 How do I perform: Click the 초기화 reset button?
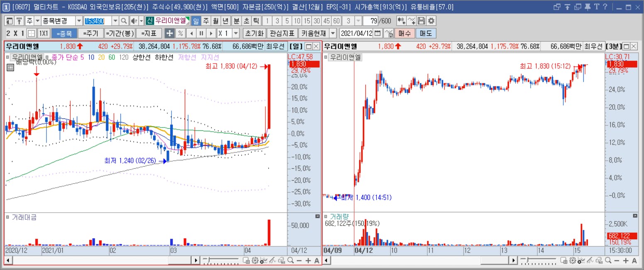pyautogui.click(x=254, y=34)
